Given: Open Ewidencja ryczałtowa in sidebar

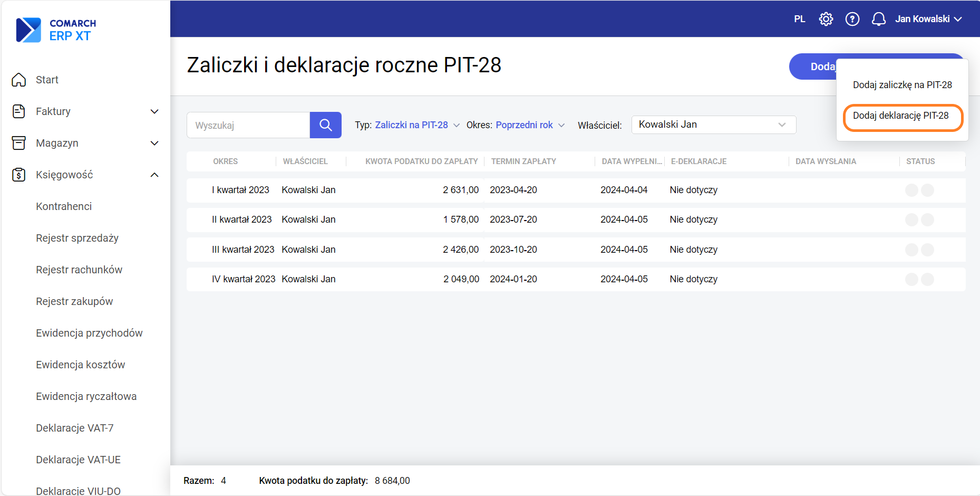Looking at the screenshot, I should (x=86, y=396).
